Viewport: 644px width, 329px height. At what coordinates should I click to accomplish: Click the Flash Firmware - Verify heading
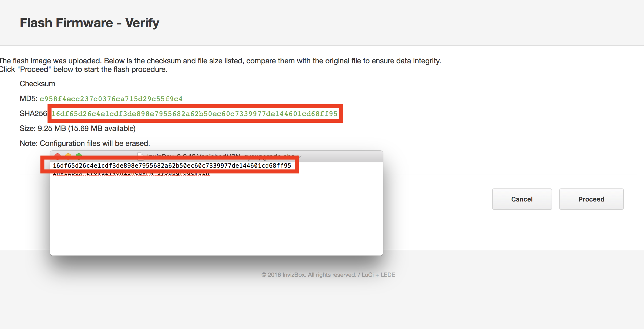[89, 23]
